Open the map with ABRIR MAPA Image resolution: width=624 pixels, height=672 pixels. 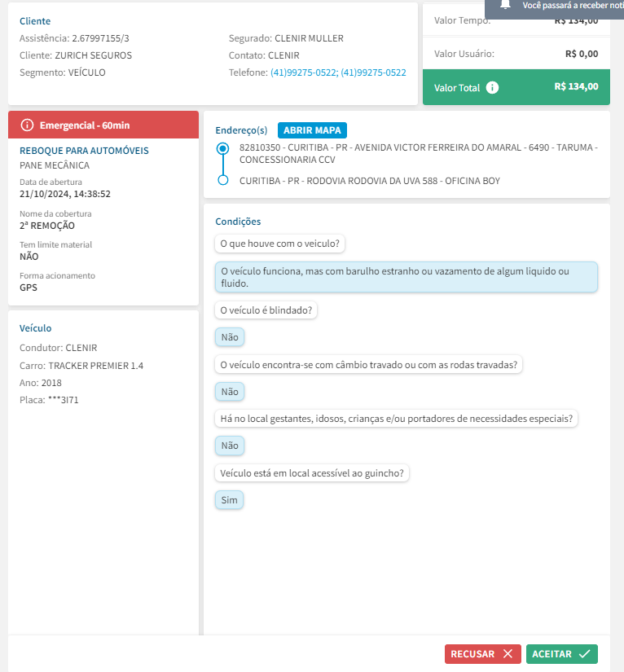point(313,130)
